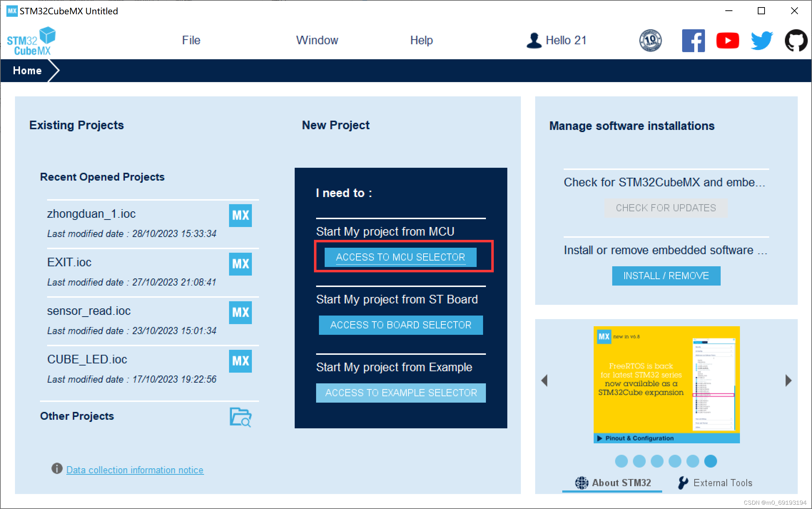Image resolution: width=812 pixels, height=509 pixels.
Task: Show next news slide with right arrow
Action: [x=788, y=381]
